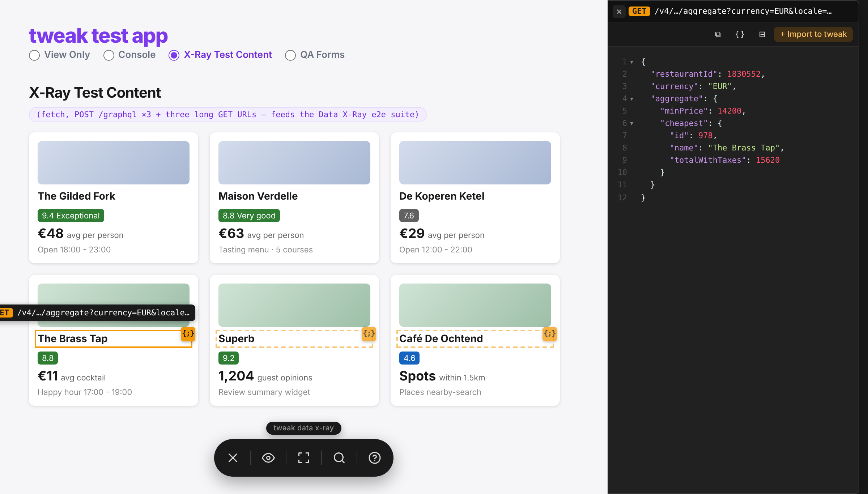Viewport: 868px width, 494px height.
Task: Collapse the "aggregate" node at line 4
Action: click(x=632, y=99)
